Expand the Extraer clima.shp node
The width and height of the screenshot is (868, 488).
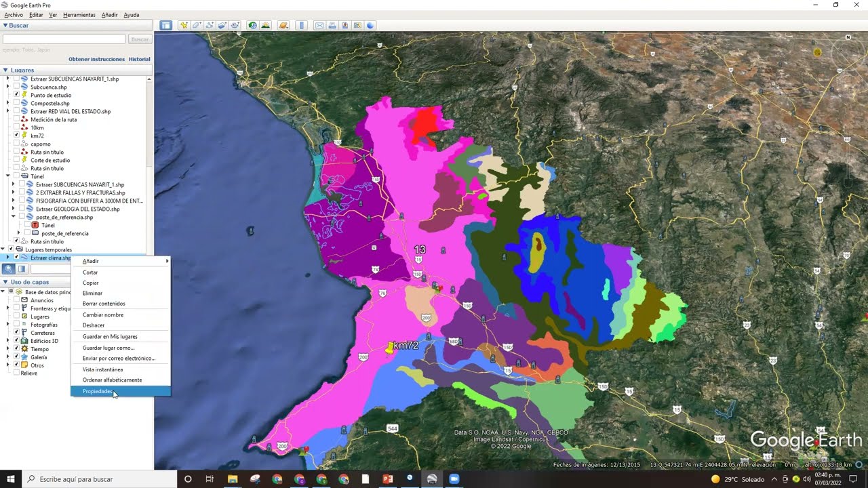pos(7,258)
